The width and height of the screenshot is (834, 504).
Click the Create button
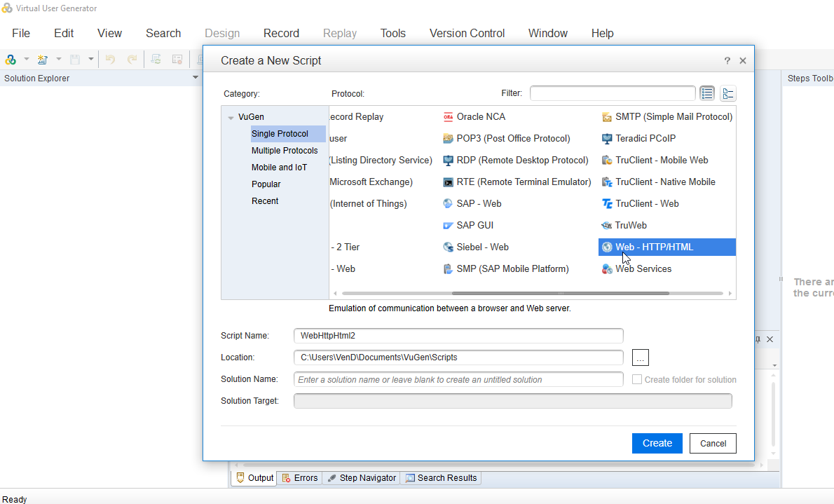pos(657,443)
